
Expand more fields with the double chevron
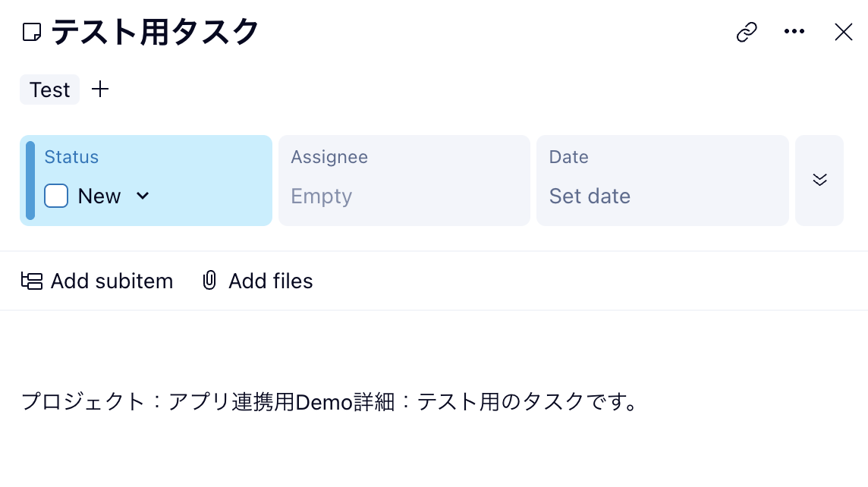[x=819, y=180]
